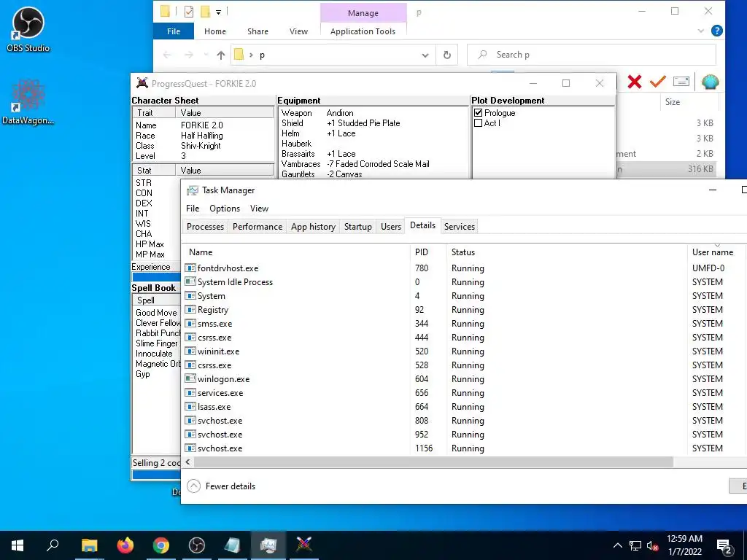747x560 pixels.
Task: Open Task Manager View menu
Action: [x=259, y=209]
